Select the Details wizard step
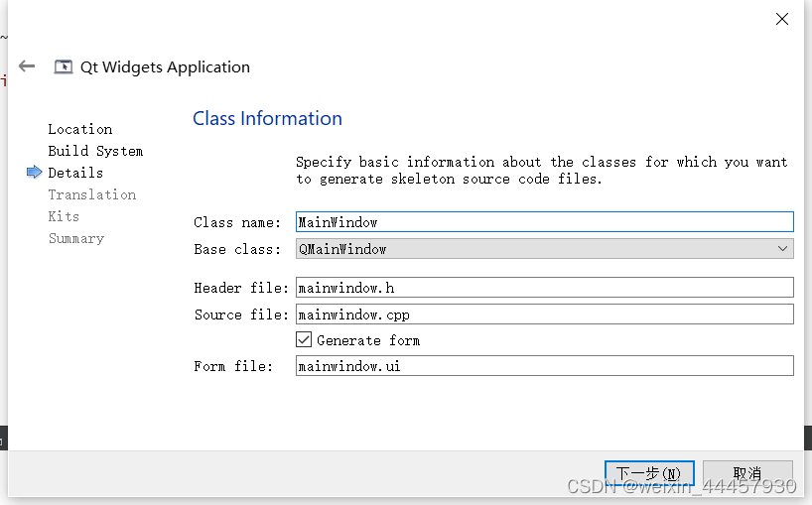 (75, 173)
